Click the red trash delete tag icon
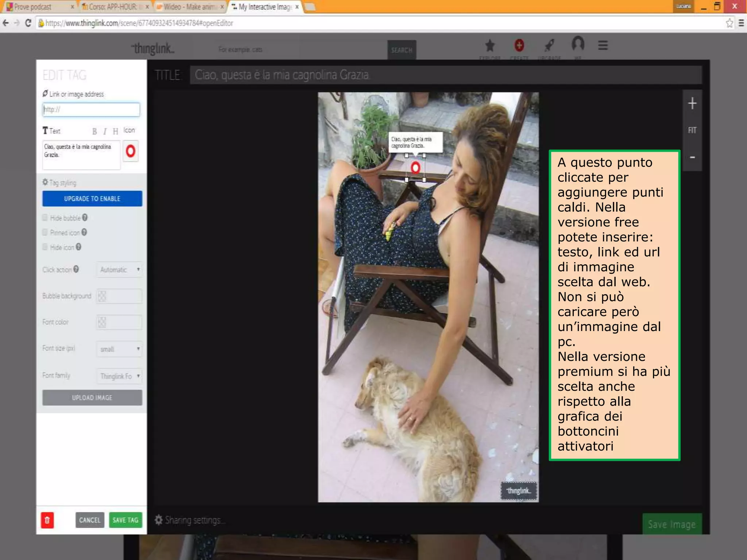The image size is (747, 560). (x=47, y=520)
